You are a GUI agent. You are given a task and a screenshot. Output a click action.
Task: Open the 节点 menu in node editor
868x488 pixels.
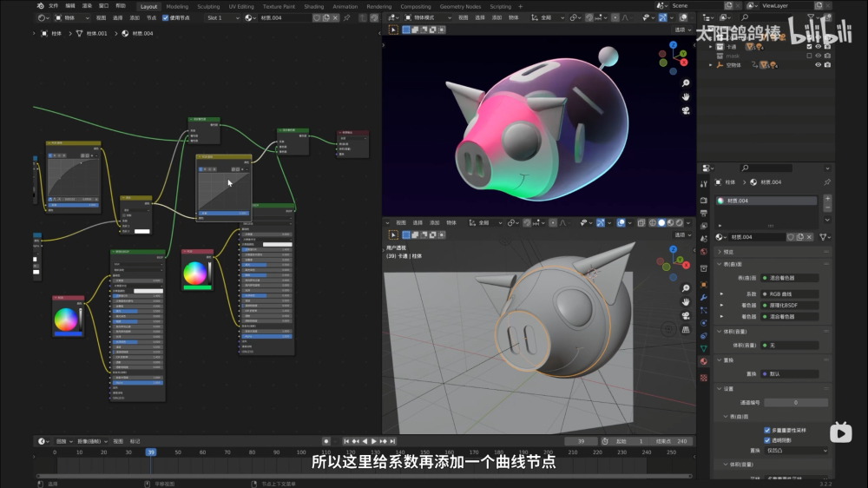[151, 17]
